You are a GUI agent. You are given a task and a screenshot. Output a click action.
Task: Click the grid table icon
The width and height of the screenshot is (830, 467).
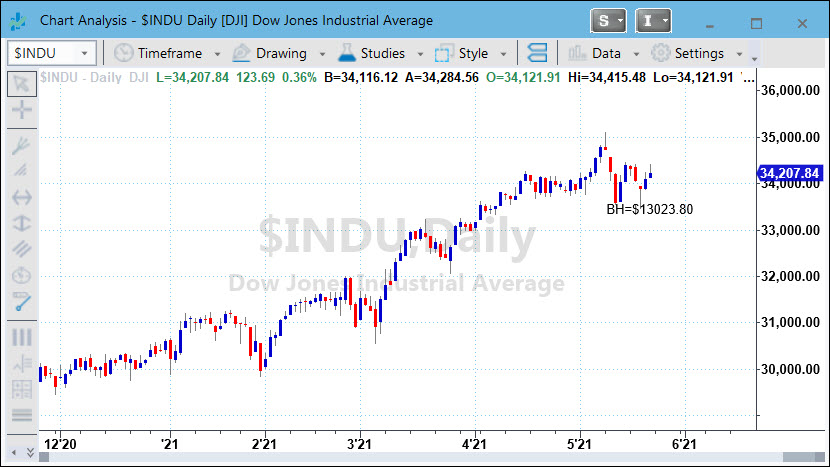point(22,390)
